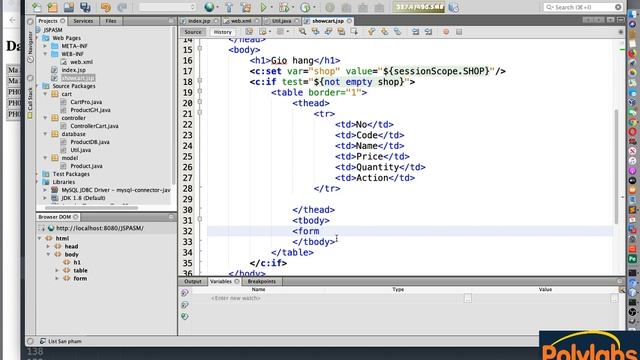Expand the META-INF folder
640x360 pixels.
point(45,46)
